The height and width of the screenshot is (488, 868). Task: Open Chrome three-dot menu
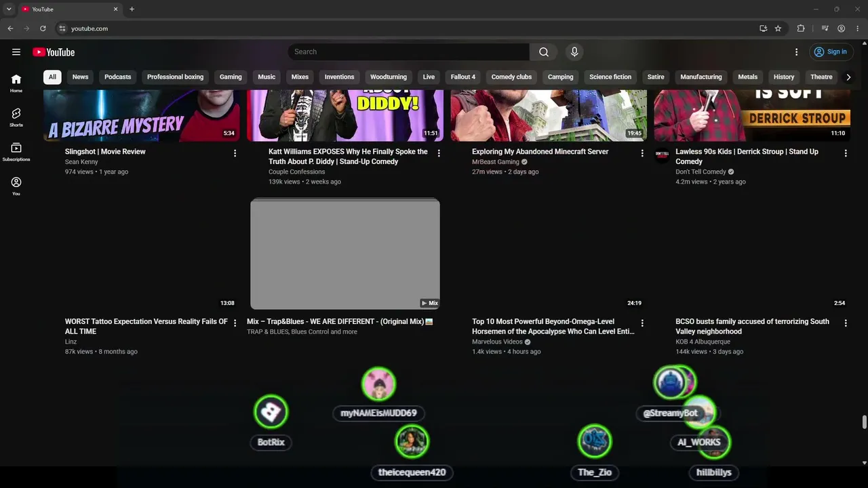click(x=858, y=28)
